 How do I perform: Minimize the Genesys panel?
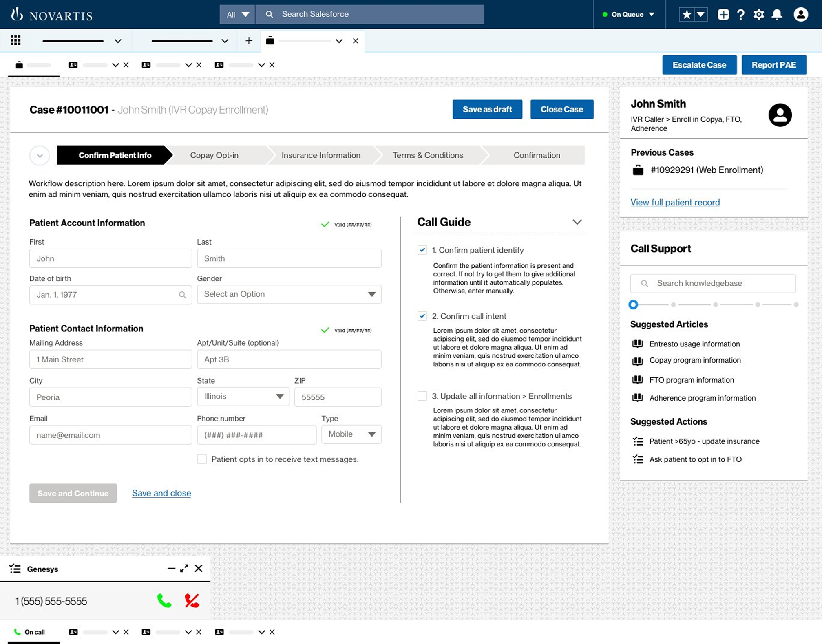(171, 568)
